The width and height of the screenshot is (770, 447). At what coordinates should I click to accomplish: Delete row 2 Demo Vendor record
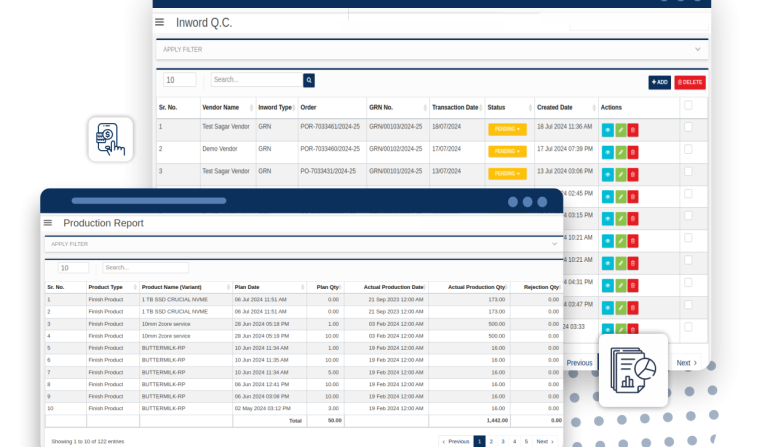pos(632,152)
